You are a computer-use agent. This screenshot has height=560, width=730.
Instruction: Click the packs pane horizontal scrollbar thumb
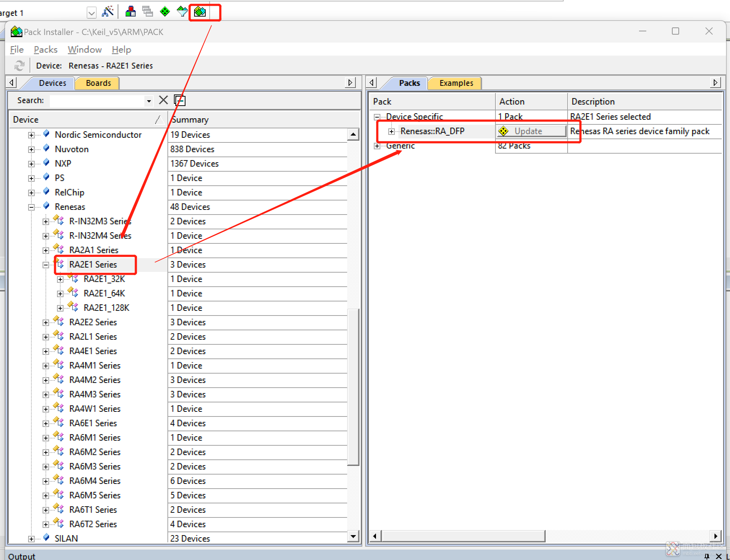463,536
